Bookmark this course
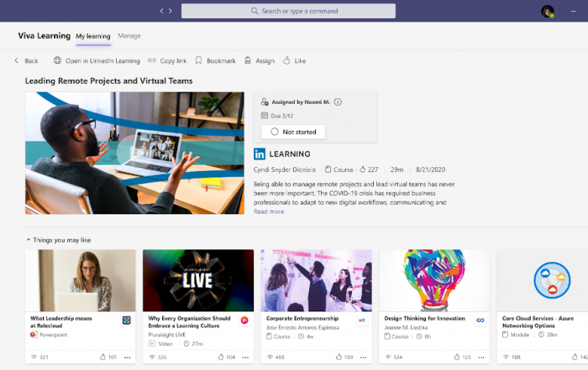 (x=215, y=60)
